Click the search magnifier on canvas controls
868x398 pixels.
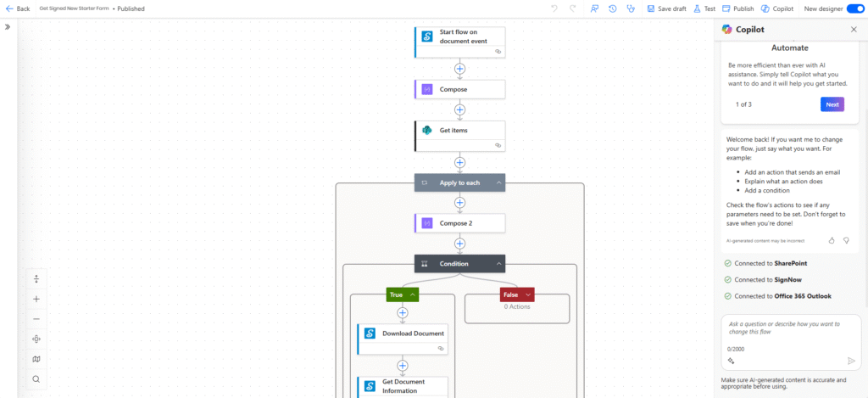click(36, 379)
